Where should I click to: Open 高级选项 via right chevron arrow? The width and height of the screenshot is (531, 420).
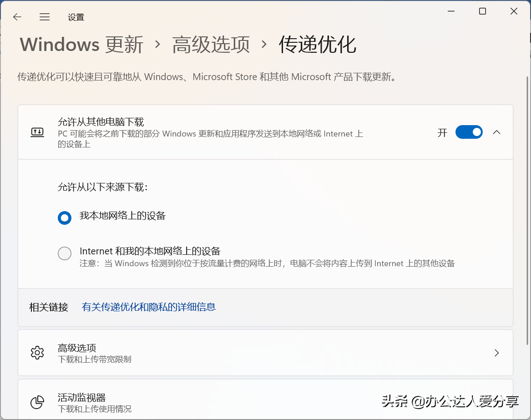[496, 353]
